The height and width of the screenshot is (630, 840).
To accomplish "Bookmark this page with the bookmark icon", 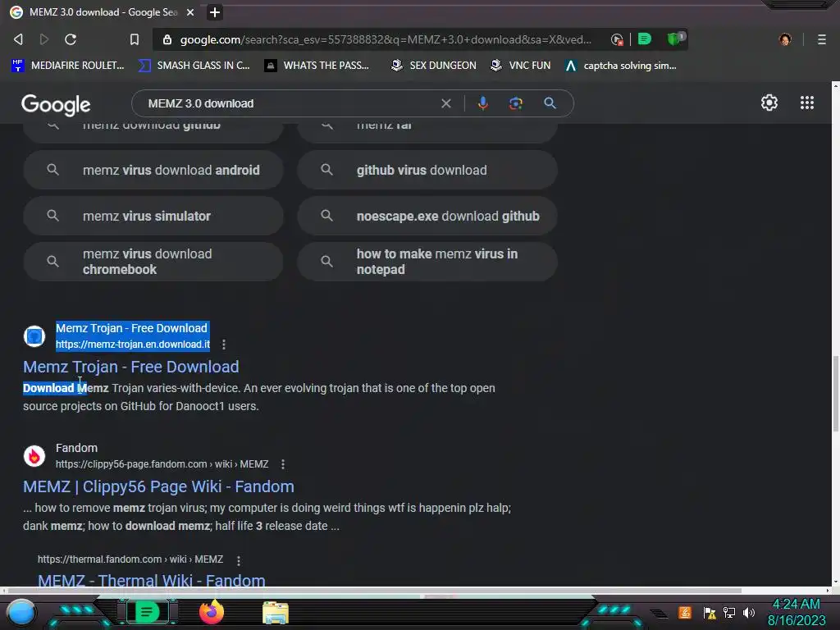I will (x=135, y=39).
